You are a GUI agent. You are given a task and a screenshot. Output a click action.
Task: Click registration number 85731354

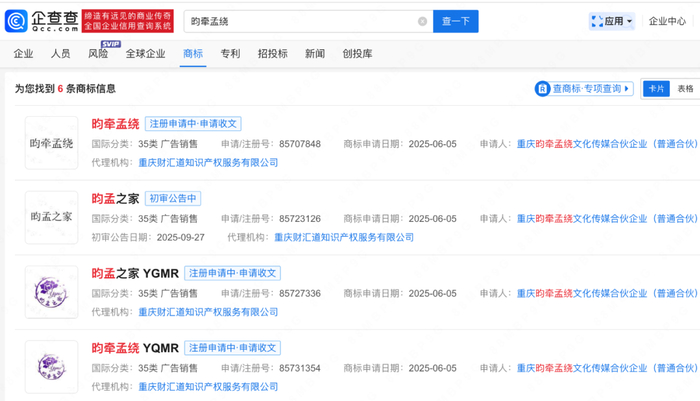[x=300, y=368]
